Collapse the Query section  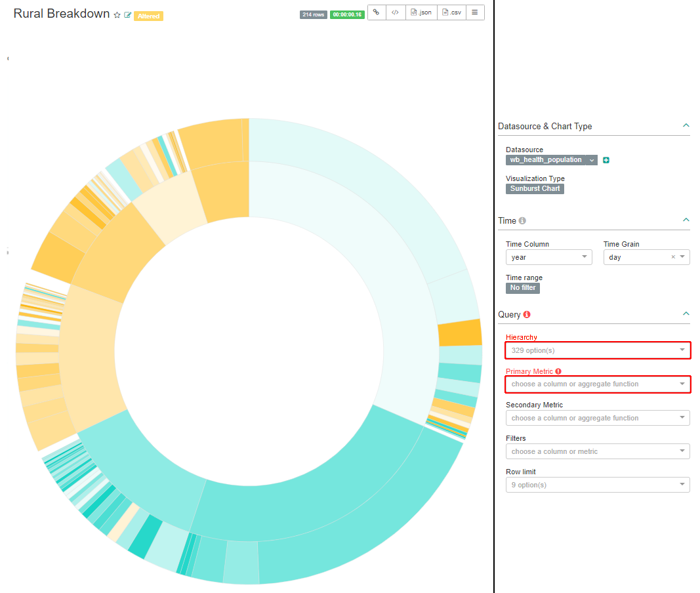[x=686, y=314]
